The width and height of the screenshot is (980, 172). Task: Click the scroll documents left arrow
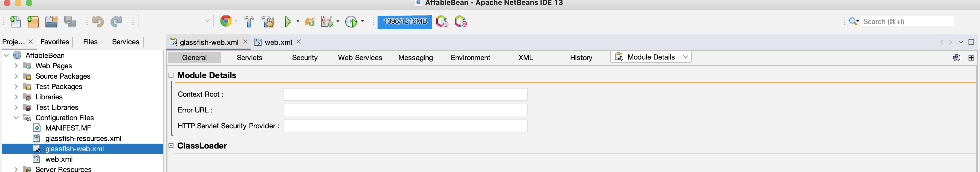(942, 42)
